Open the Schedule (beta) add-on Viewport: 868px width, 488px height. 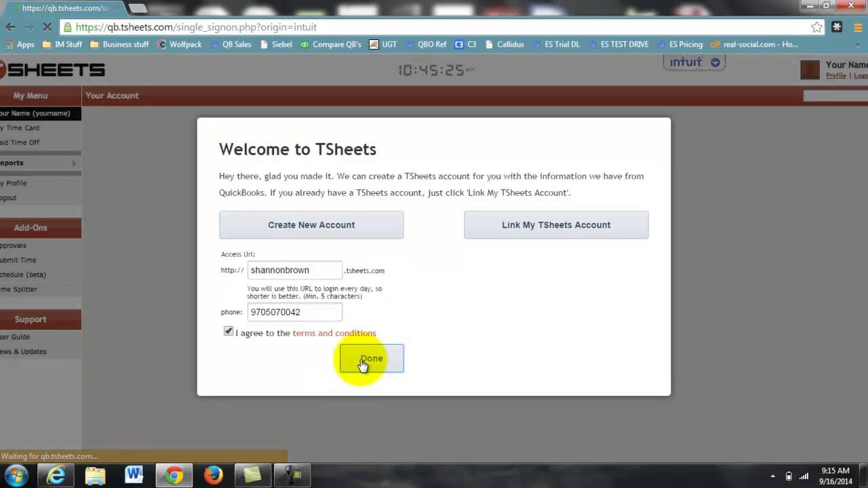click(x=23, y=274)
